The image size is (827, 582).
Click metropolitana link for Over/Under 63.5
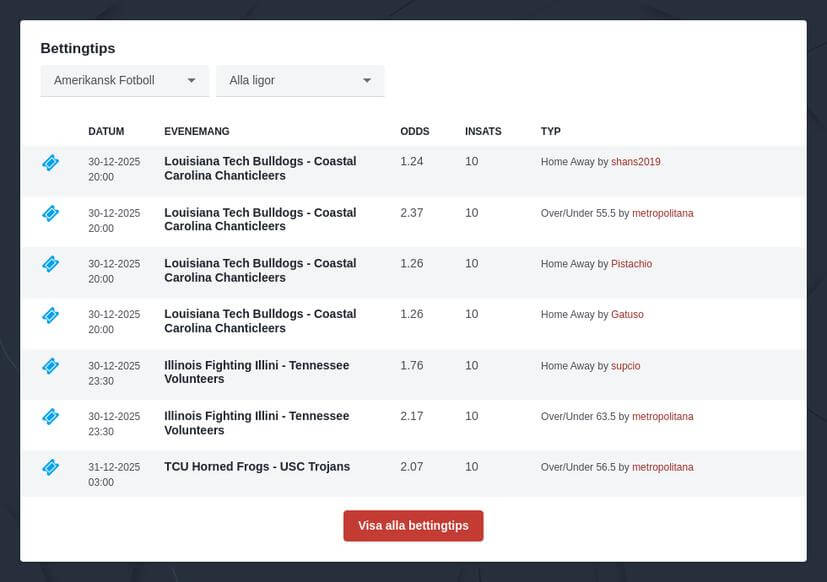click(662, 416)
